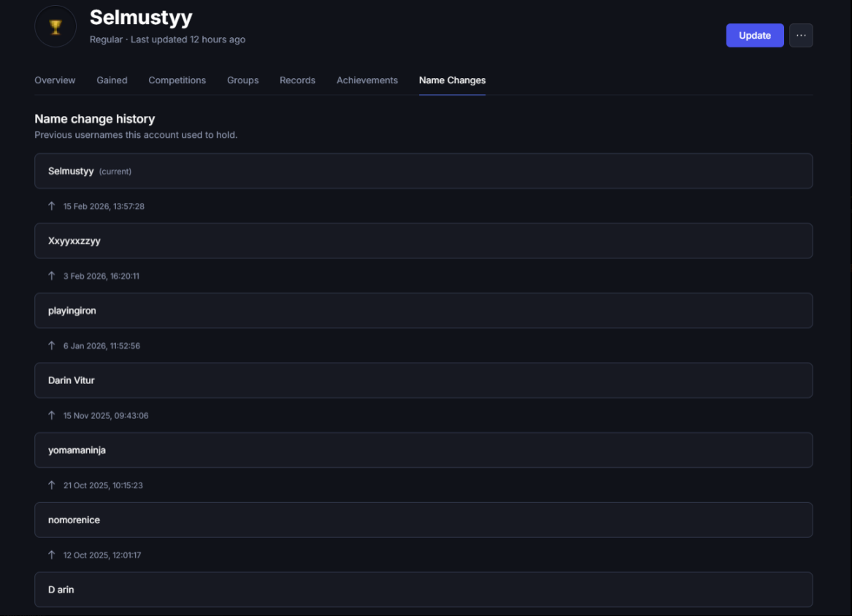Go to the Competitions tab
This screenshot has height=616, width=852.
177,80
